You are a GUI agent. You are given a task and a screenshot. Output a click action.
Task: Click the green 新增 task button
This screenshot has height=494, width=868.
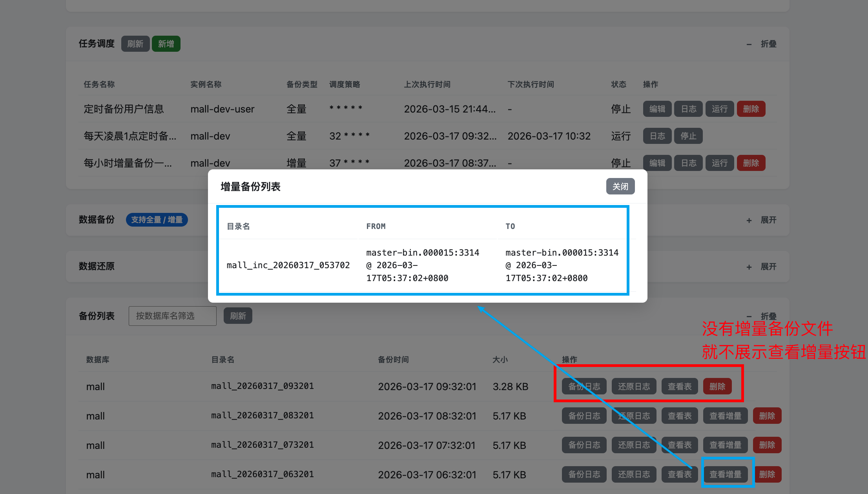point(166,44)
